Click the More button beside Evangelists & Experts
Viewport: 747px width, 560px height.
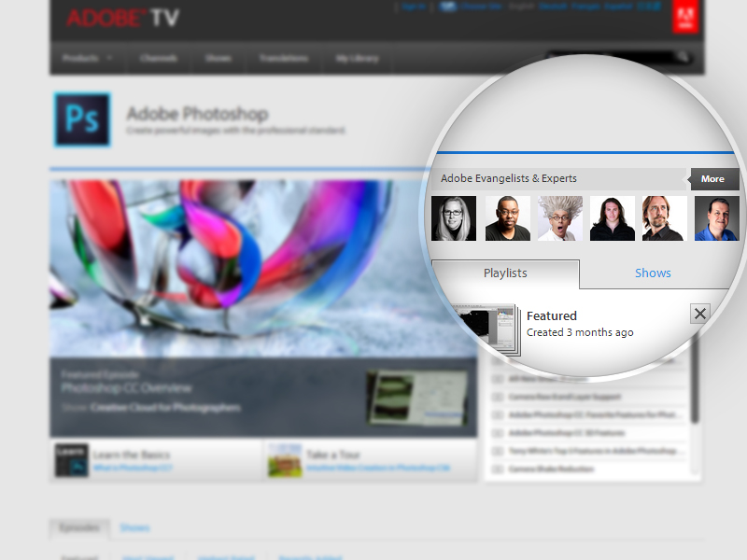[x=714, y=179]
